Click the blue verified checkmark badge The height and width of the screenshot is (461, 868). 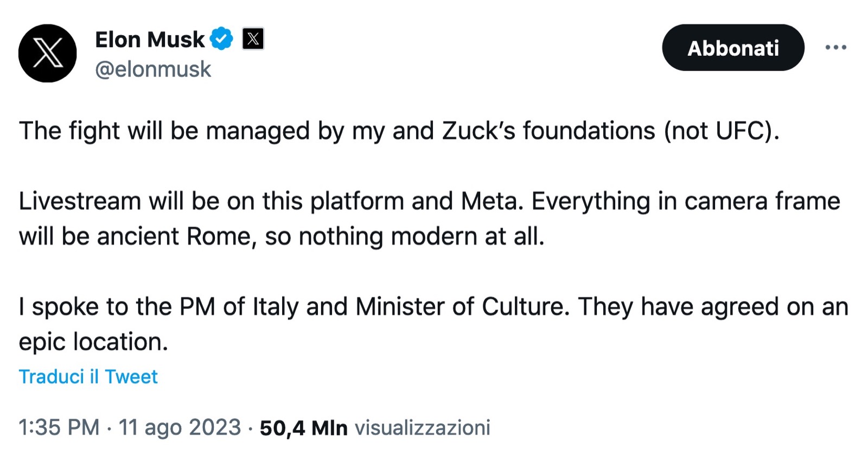click(221, 39)
